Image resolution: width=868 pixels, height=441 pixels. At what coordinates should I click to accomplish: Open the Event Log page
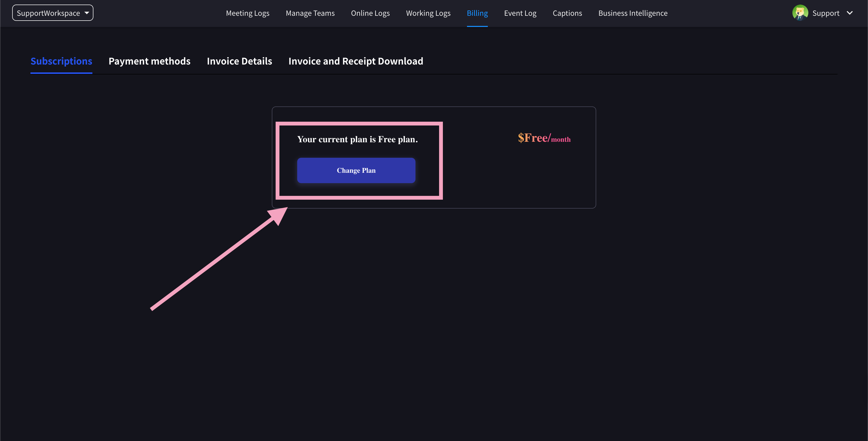click(520, 13)
